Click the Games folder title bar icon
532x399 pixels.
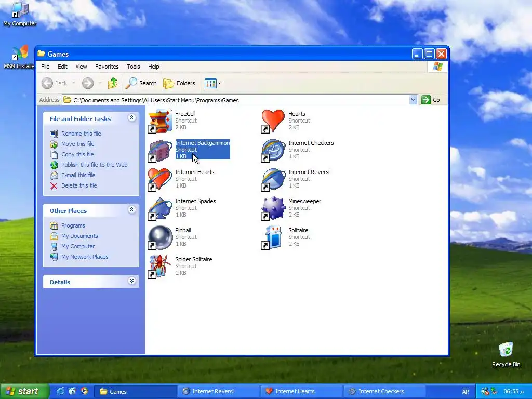coord(42,54)
